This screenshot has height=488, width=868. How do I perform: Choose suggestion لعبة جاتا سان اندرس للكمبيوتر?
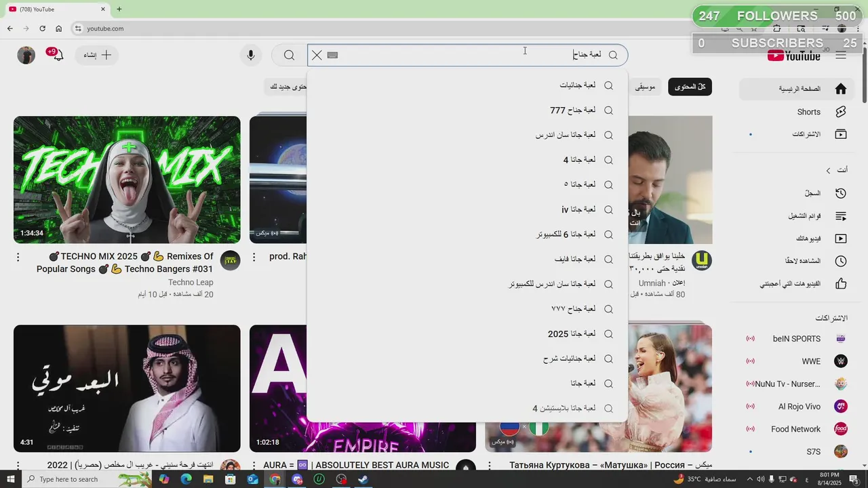[x=467, y=284]
